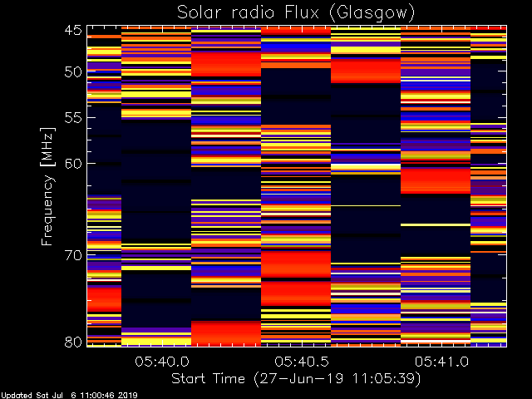Image resolution: width=532 pixels, height=399 pixels.
Task: Click the "60" frequency tick label
Action: point(73,164)
